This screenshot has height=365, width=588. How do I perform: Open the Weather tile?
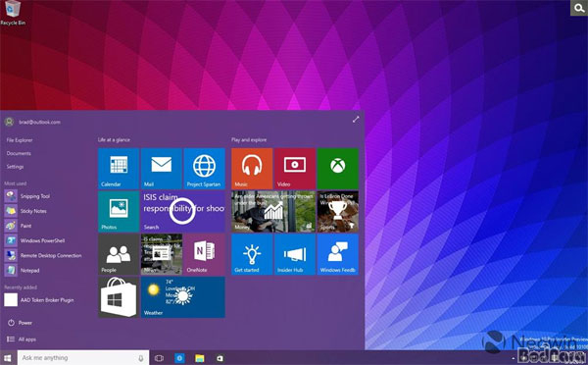pos(183,297)
